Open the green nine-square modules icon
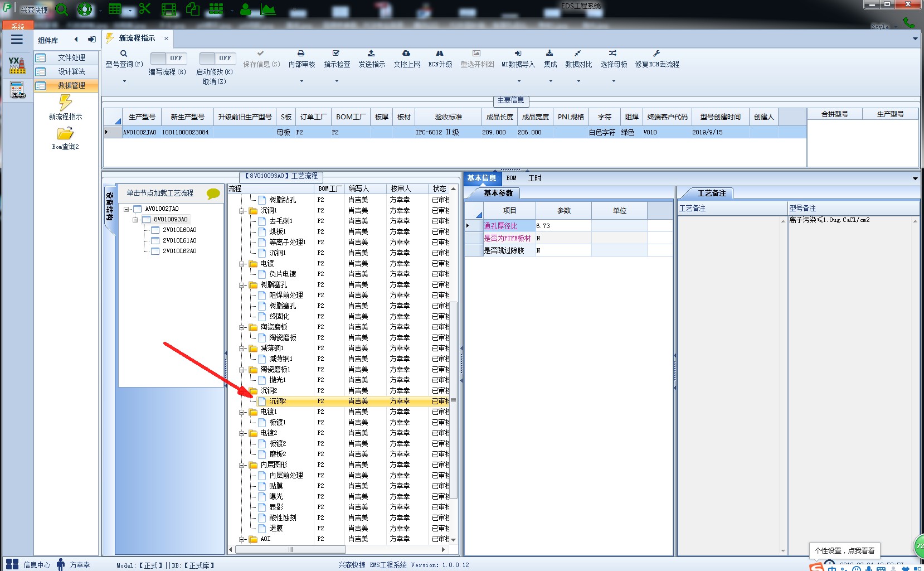 (x=216, y=9)
